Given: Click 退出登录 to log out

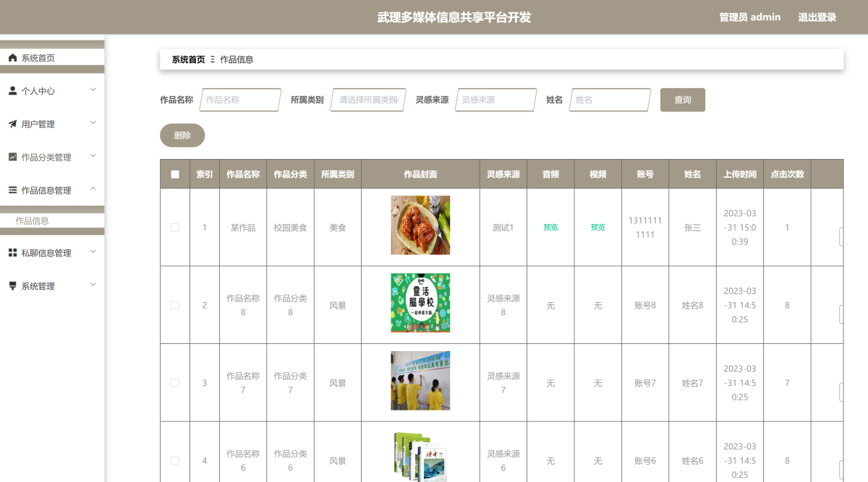Looking at the screenshot, I should point(817,17).
